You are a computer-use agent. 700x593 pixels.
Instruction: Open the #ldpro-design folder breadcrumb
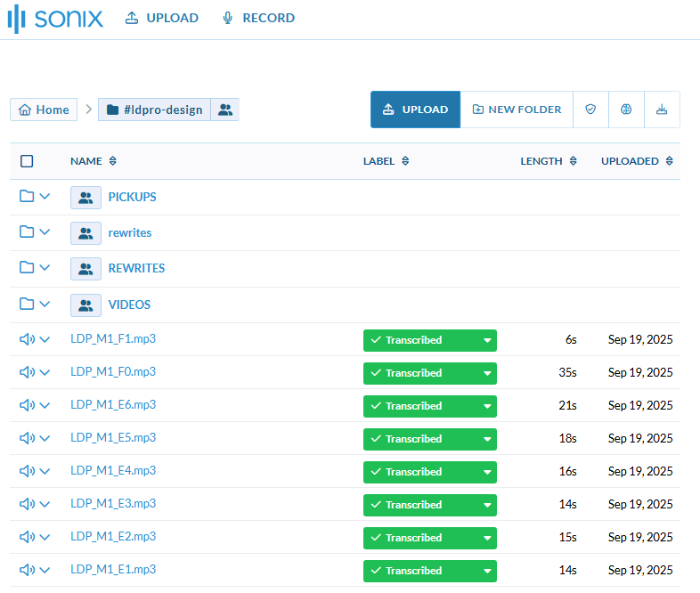[154, 110]
